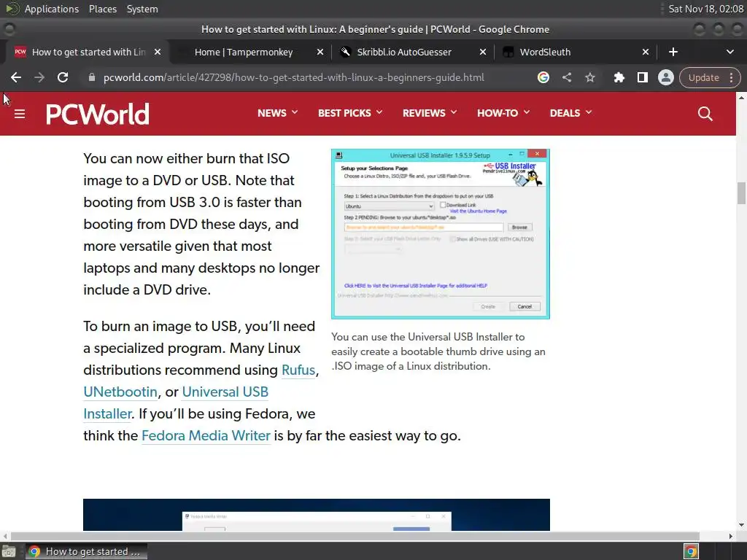
Task: Click the vertical scrollbar thumb
Action: [x=741, y=192]
